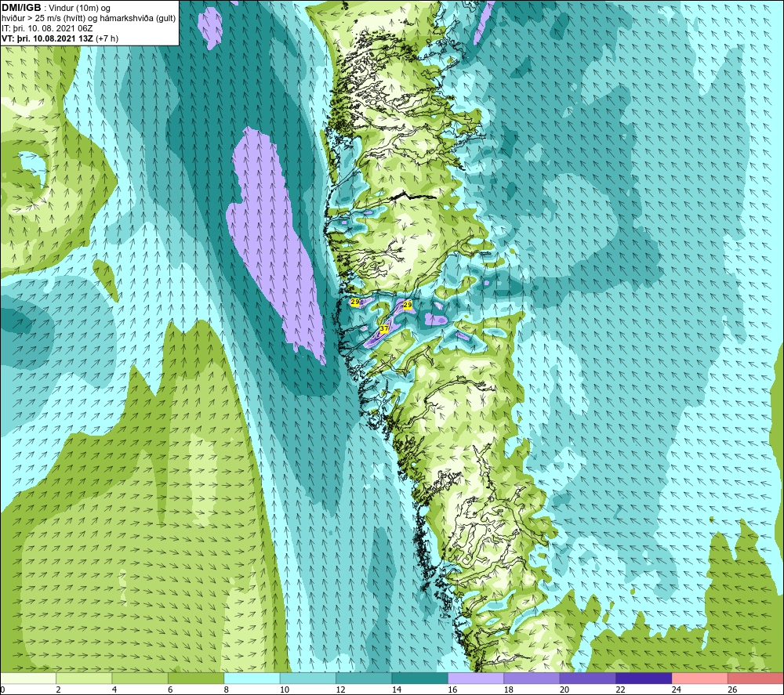Click the 20–22 m/s violet legend swatch

click(588, 678)
